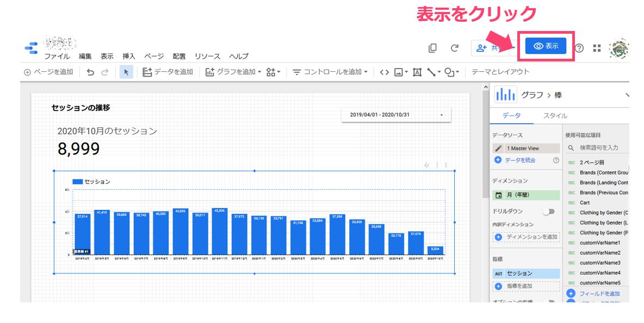Click the search icon in available fields

point(571,147)
